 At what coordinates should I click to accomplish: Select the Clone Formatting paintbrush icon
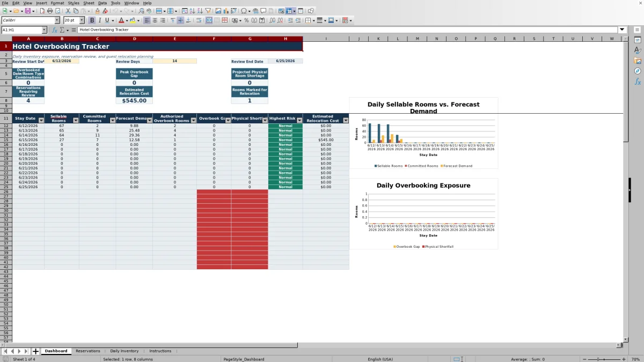(97, 11)
